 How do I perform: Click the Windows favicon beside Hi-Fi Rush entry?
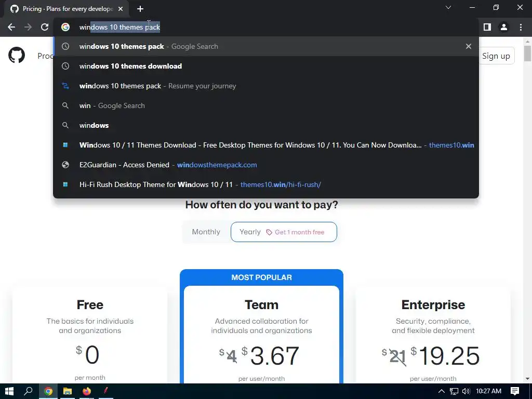[65, 184]
